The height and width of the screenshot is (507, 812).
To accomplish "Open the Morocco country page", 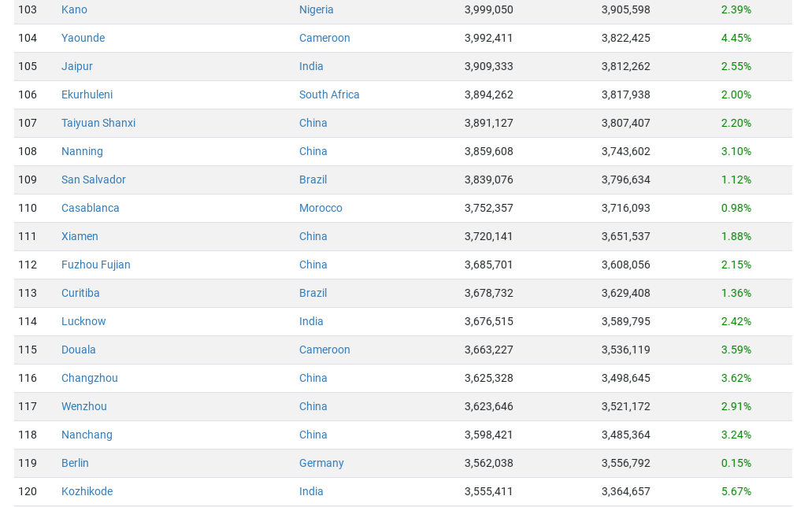I will (321, 208).
